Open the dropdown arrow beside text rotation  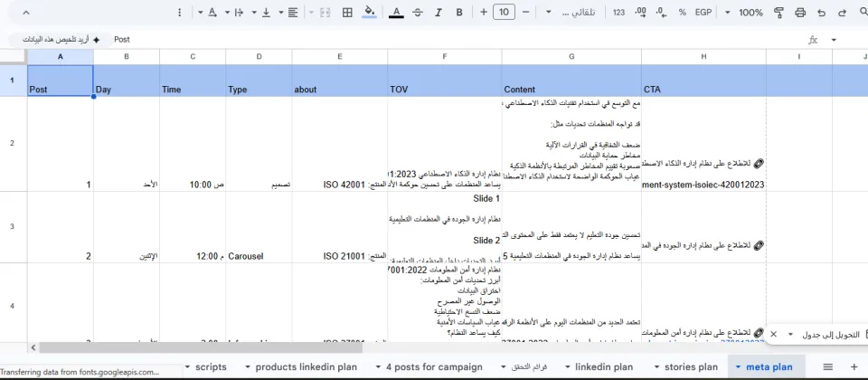(227, 12)
